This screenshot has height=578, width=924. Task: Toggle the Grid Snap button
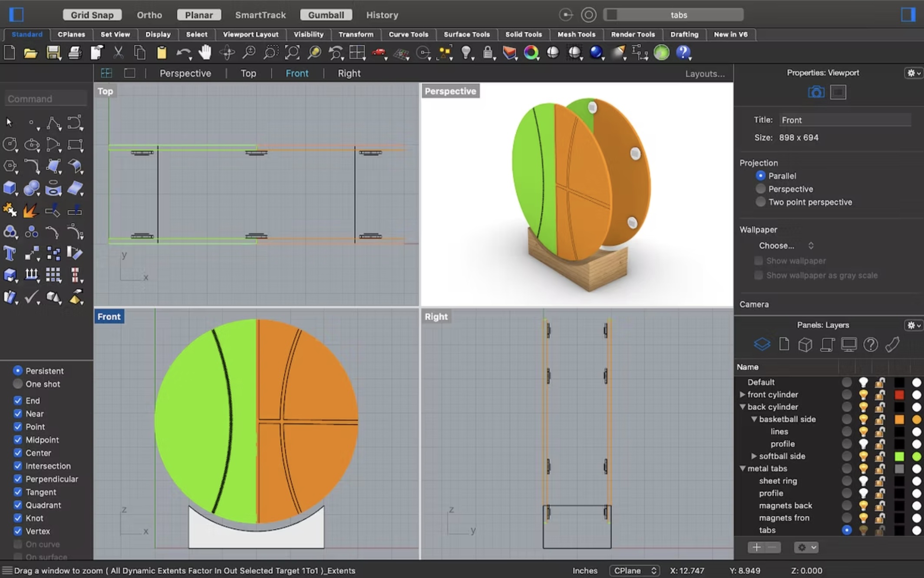tap(92, 15)
